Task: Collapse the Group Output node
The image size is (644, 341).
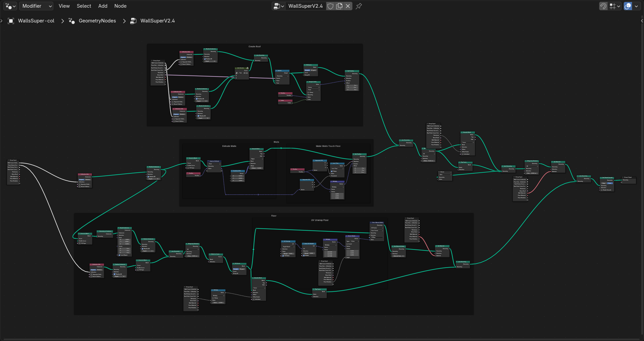Action: point(623,177)
